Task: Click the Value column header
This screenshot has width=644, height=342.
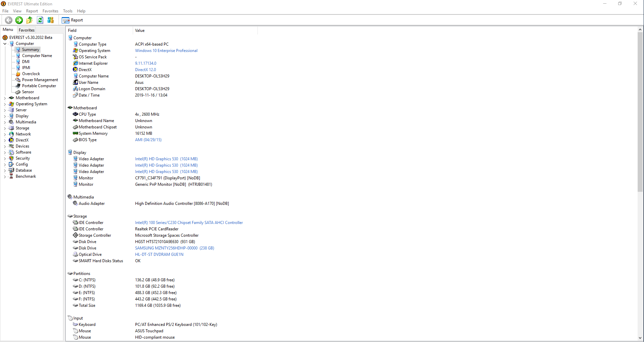Action: (x=195, y=31)
